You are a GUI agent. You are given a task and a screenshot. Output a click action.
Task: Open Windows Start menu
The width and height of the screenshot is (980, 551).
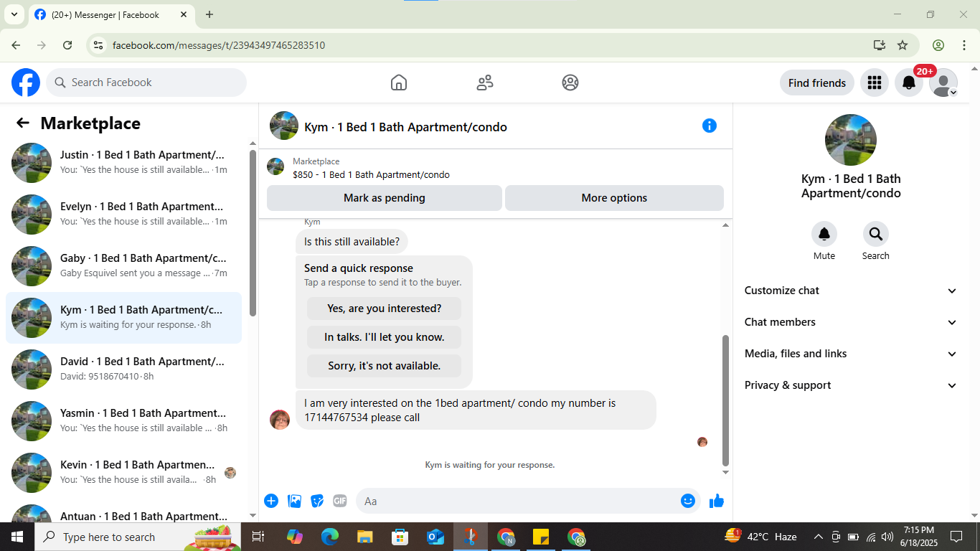(x=17, y=537)
